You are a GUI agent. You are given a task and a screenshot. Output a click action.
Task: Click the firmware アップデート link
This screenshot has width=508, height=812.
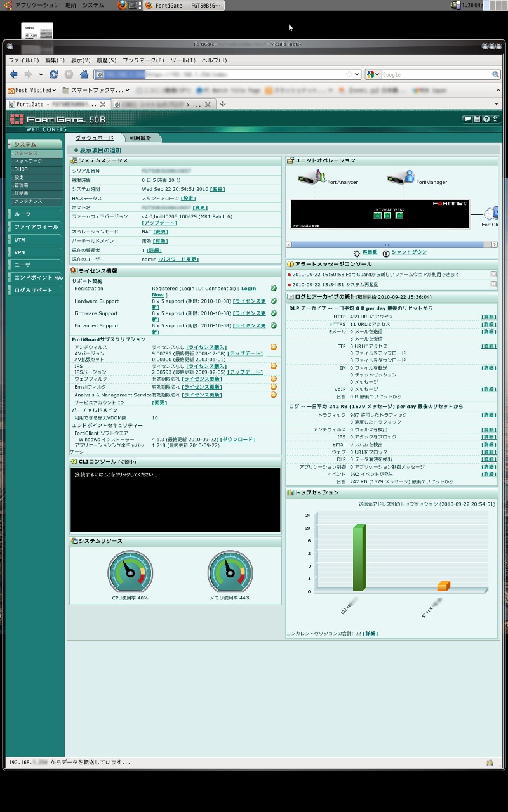click(159, 223)
